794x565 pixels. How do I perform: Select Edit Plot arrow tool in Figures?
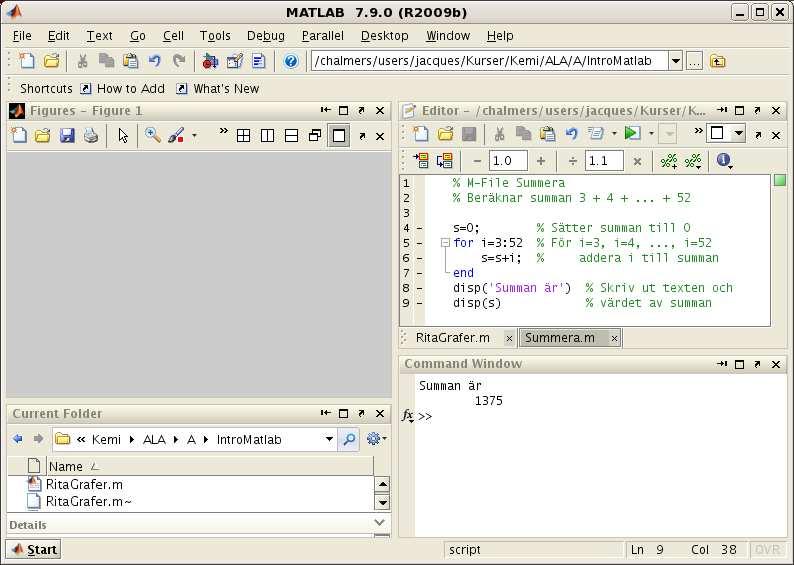coord(123,136)
